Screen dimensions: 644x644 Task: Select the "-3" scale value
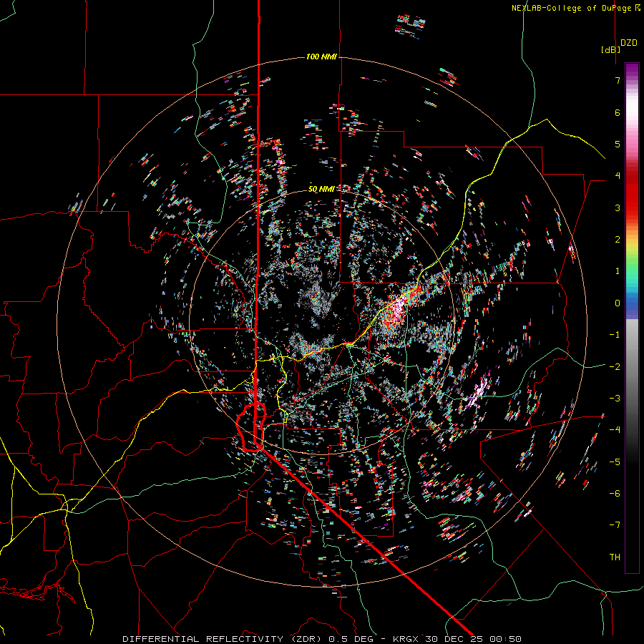(x=615, y=399)
